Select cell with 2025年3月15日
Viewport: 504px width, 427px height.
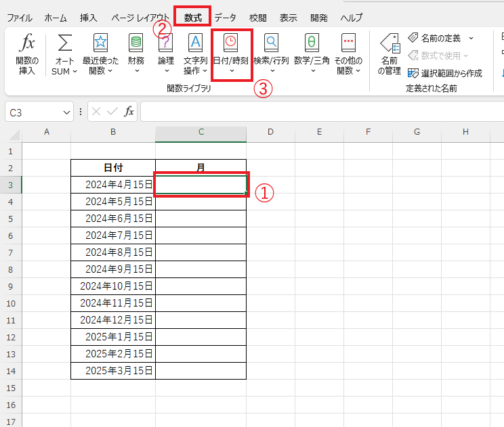click(113, 371)
